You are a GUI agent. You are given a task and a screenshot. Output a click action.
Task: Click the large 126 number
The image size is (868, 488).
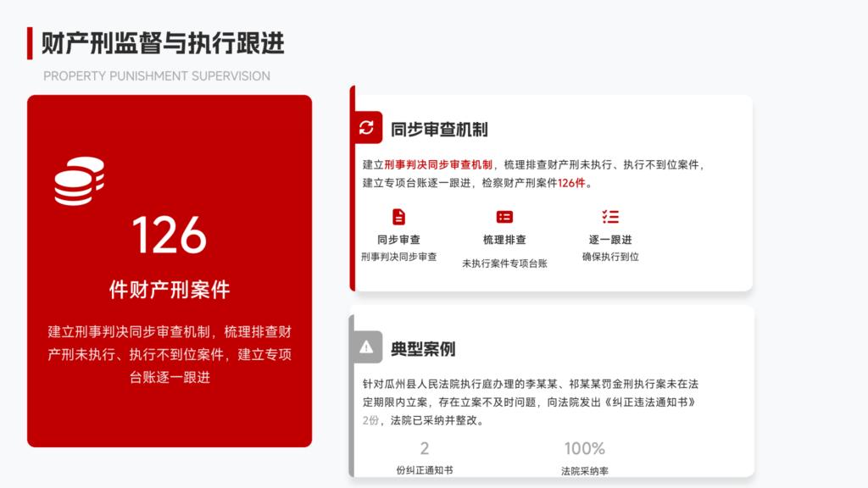tap(170, 235)
